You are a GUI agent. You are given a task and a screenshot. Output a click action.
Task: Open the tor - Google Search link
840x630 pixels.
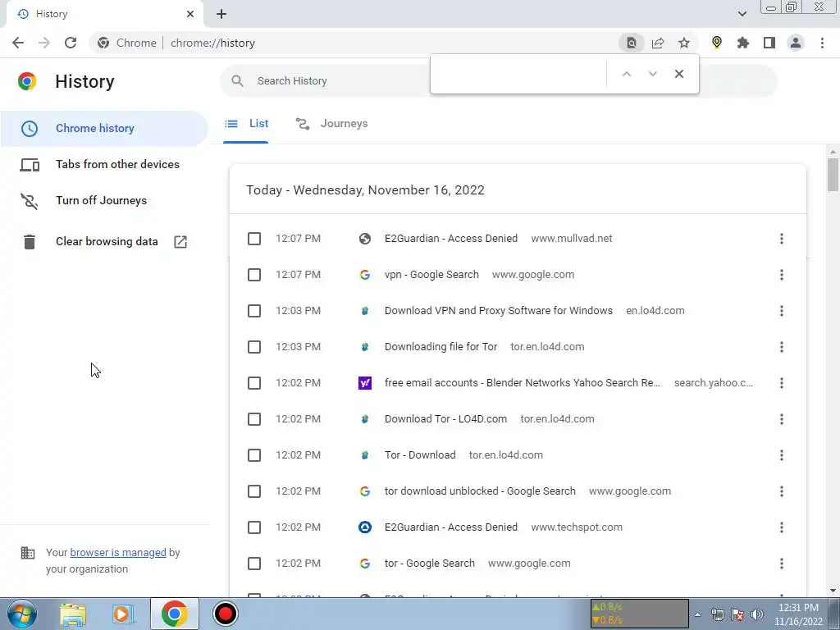click(x=429, y=564)
